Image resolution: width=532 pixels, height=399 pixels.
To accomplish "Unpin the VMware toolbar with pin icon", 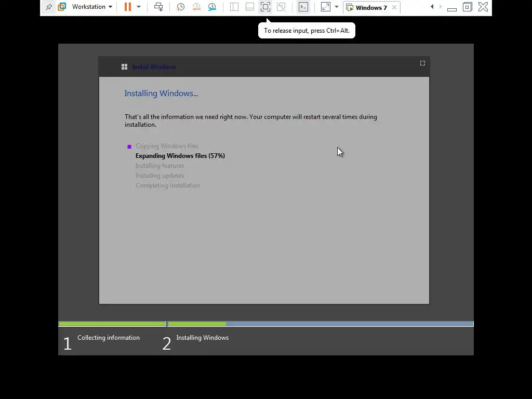I will point(49,7).
